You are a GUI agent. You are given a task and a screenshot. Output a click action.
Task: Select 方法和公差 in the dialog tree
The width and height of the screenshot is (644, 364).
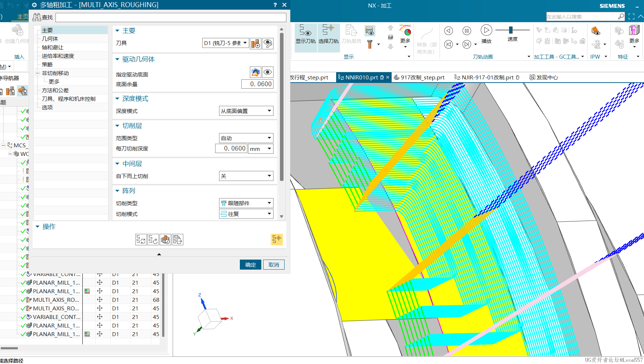pos(55,90)
